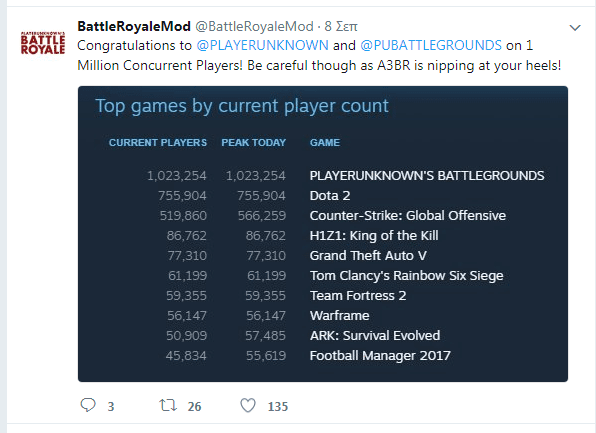Click the CURRENT PLAYERS column header
The height and width of the screenshot is (433, 596).
tap(158, 143)
